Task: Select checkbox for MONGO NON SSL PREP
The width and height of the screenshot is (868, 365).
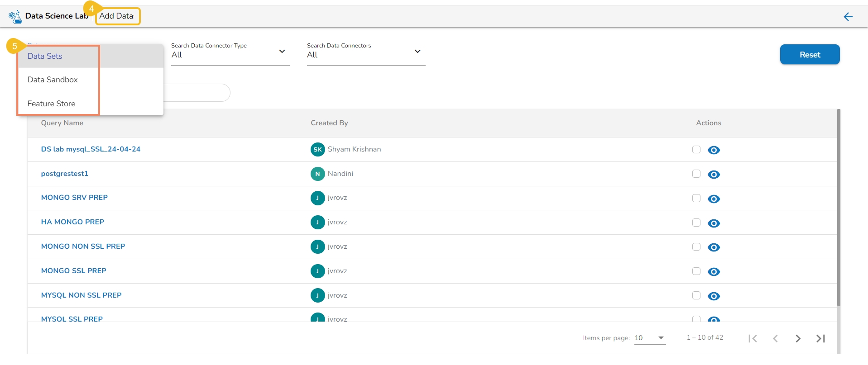Action: pyautogui.click(x=696, y=247)
